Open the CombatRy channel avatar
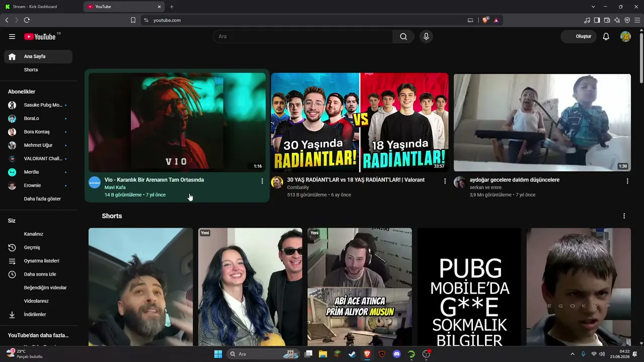The height and width of the screenshot is (362, 644). click(277, 183)
